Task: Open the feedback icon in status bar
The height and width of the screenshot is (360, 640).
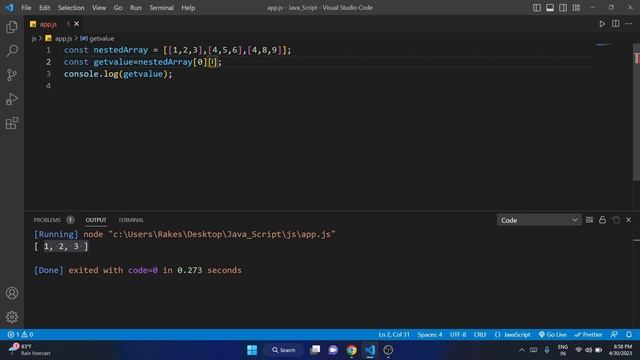Action: (614, 334)
